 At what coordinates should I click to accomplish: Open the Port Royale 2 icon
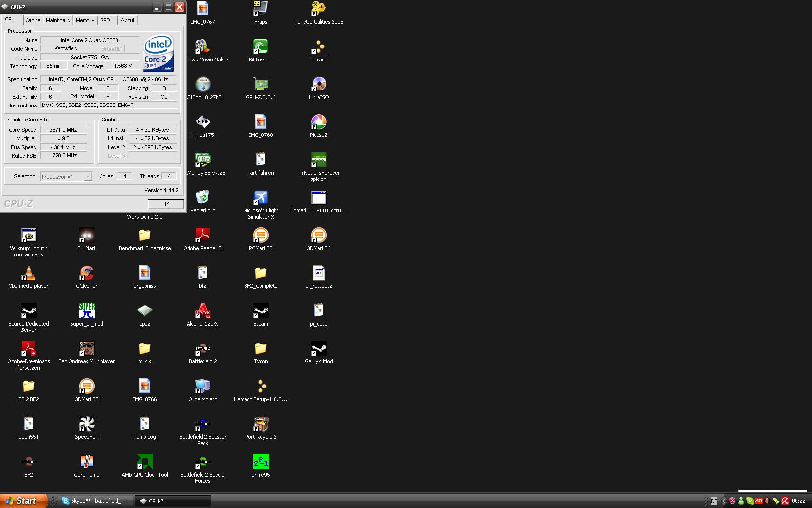tap(261, 428)
